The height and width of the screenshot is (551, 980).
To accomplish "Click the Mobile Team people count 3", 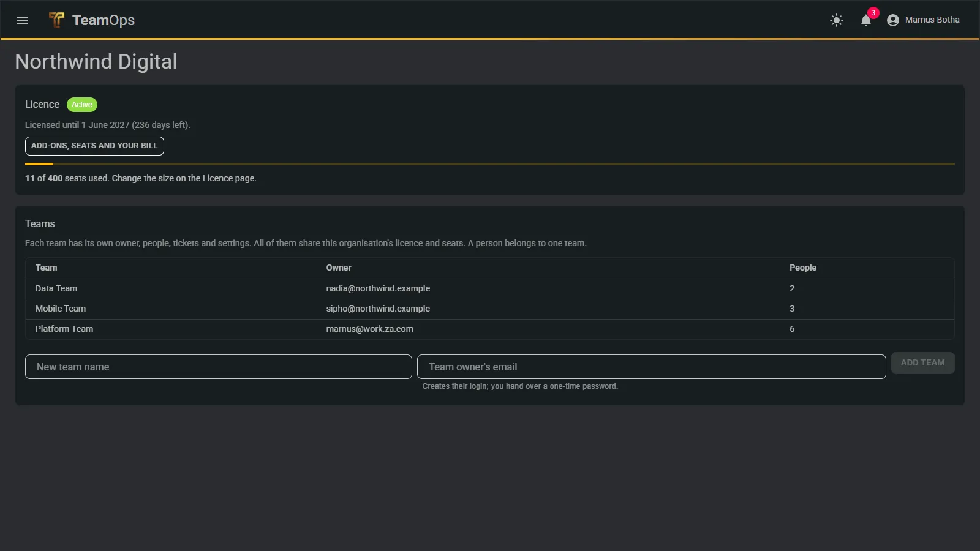I will [792, 309].
